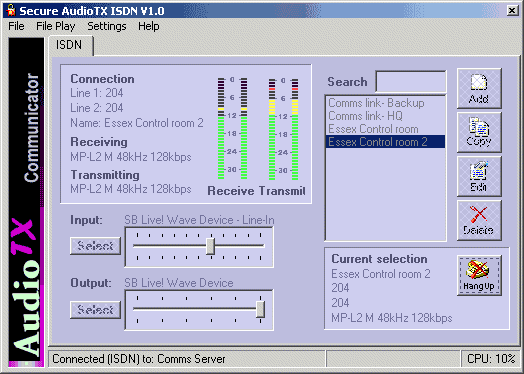The image size is (524, 374).
Task: Click the Copy entry icon button
Action: (479, 132)
